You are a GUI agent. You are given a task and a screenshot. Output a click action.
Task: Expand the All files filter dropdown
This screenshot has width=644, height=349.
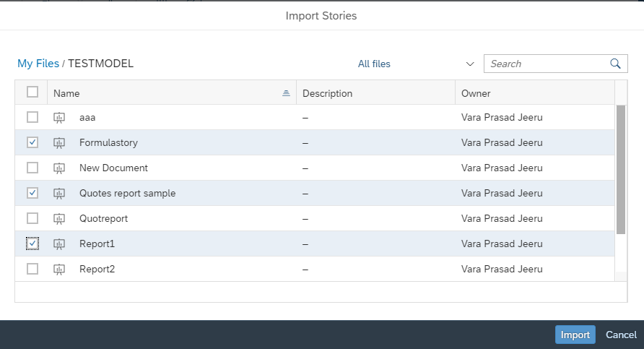point(470,64)
